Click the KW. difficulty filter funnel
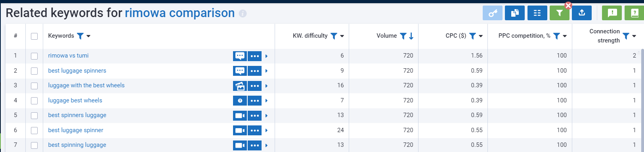Screen dimensions: 644x152 [334, 36]
